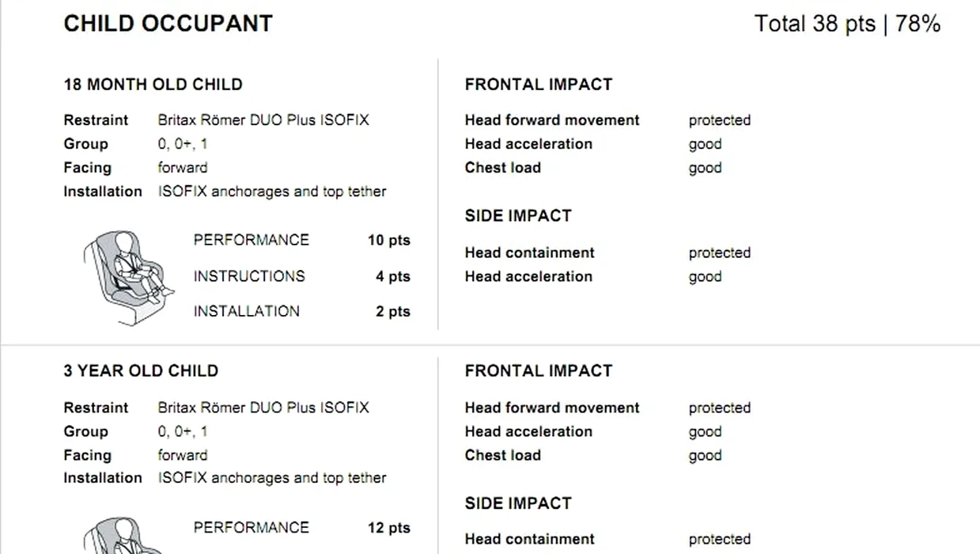The width and height of the screenshot is (980, 554).
Task: Click SIDE IMPACT heading in 3 year section
Action: (518, 503)
